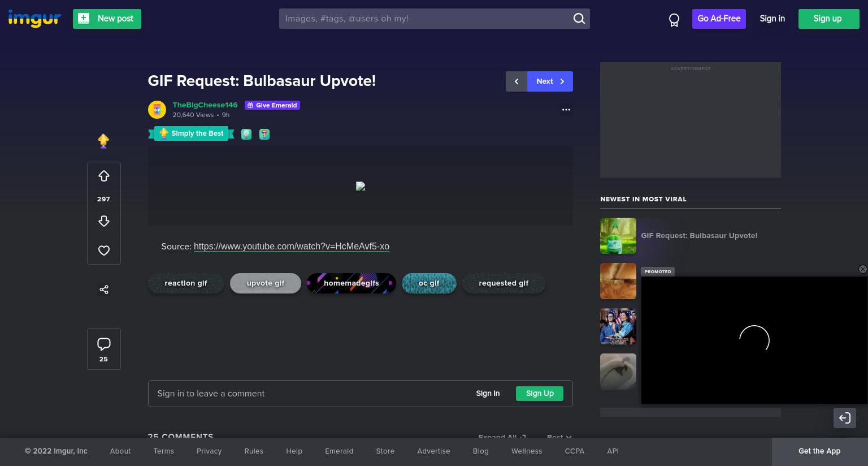Click GIF Request: Bulbasaur Upvote! sidebar title
This screenshot has width=868, height=466.
(699, 236)
